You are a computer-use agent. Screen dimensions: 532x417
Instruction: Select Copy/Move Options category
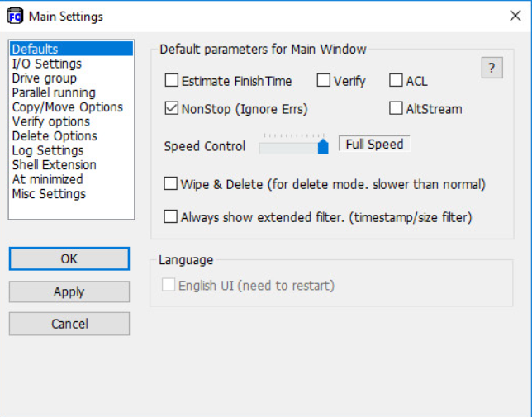coord(67,107)
